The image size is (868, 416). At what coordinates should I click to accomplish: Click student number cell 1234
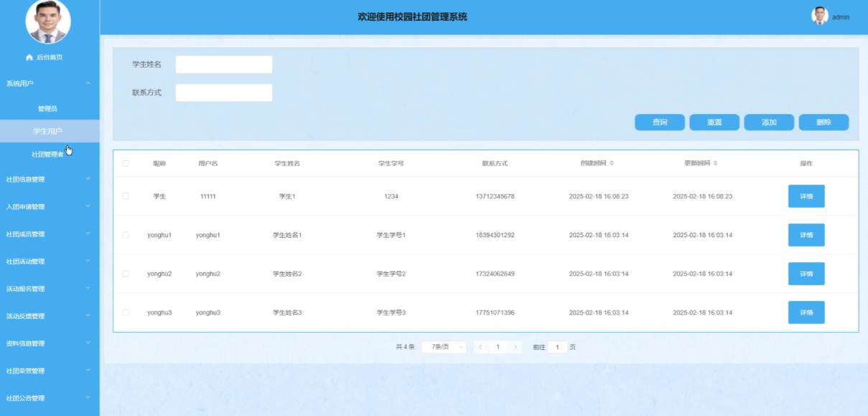coord(391,196)
